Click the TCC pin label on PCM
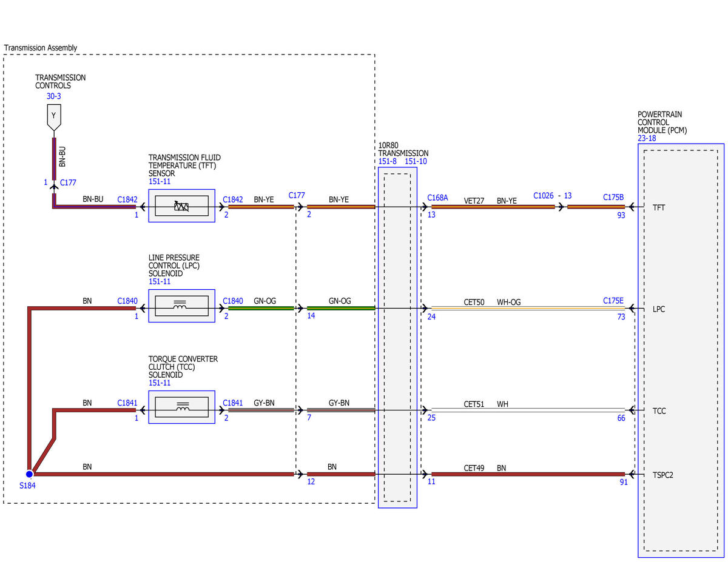The height and width of the screenshot is (562, 728). (659, 411)
